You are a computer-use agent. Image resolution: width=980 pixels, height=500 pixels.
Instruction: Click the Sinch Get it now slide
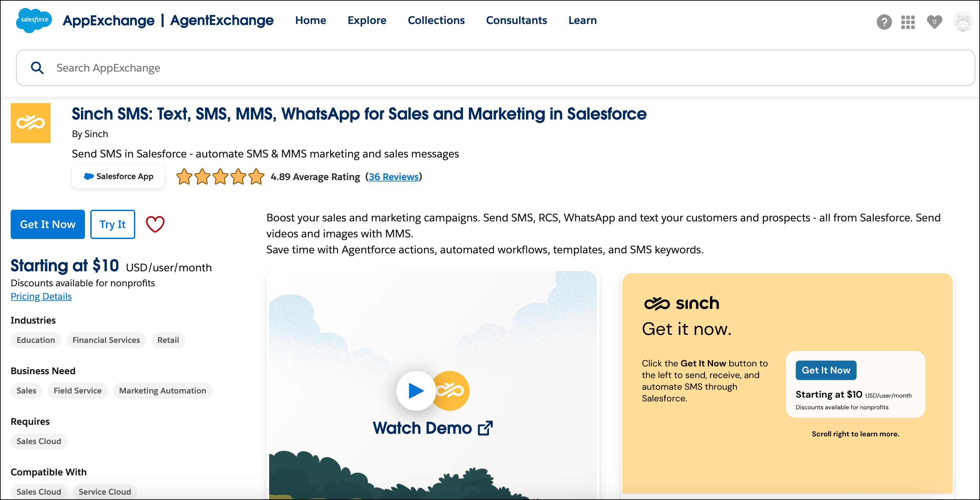(x=787, y=383)
